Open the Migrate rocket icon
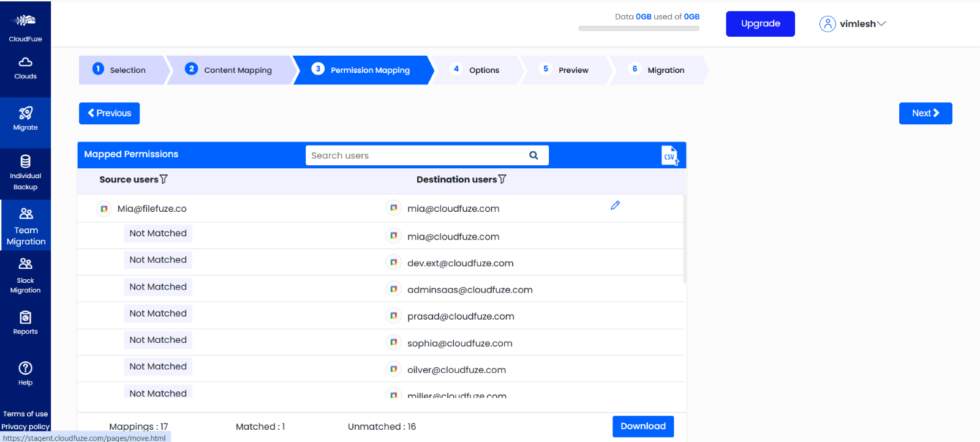Image resolution: width=980 pixels, height=442 pixels. tap(25, 113)
